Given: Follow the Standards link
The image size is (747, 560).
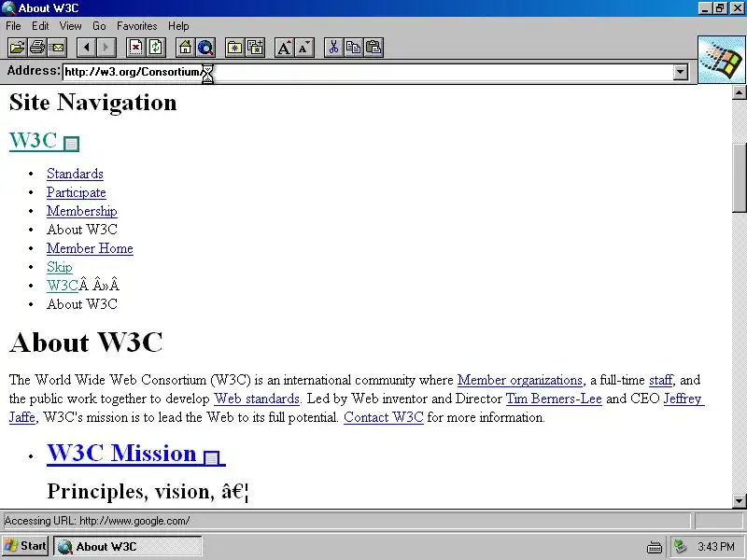Looking at the screenshot, I should coord(75,174).
